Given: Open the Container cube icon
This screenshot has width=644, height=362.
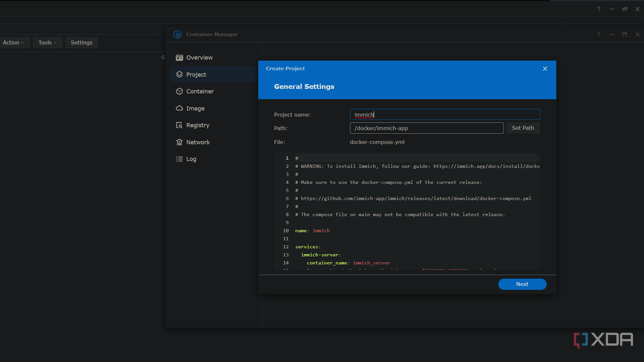Looking at the screenshot, I should (x=179, y=91).
